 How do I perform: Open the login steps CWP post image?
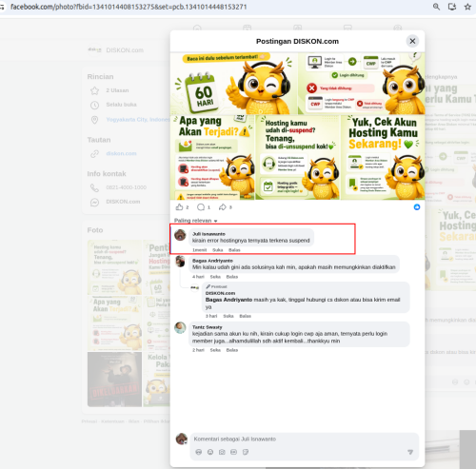362,84
